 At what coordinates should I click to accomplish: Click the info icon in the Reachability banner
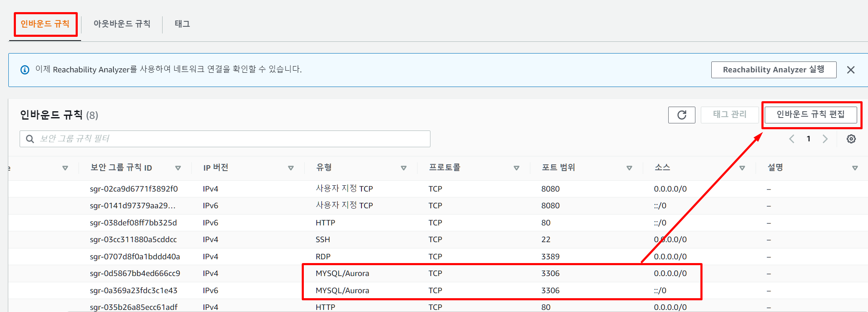[25, 70]
